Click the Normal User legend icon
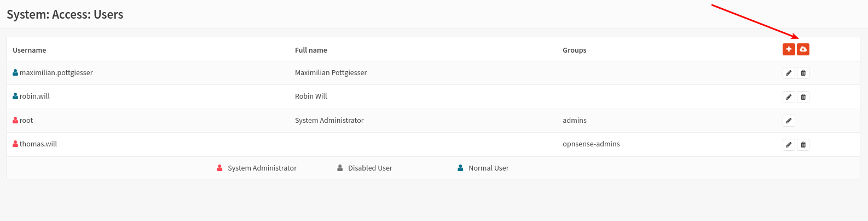The height and width of the screenshot is (221, 868). coord(460,168)
